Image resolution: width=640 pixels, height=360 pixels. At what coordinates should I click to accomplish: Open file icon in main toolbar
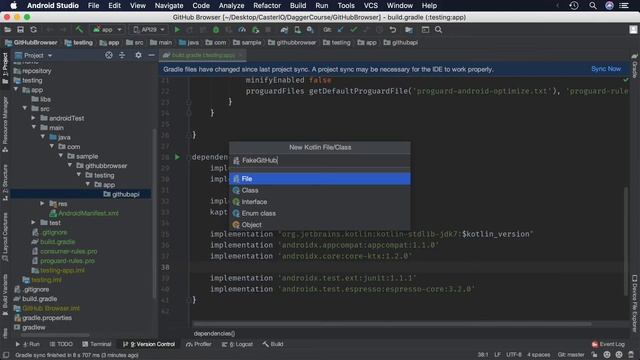click(8, 30)
